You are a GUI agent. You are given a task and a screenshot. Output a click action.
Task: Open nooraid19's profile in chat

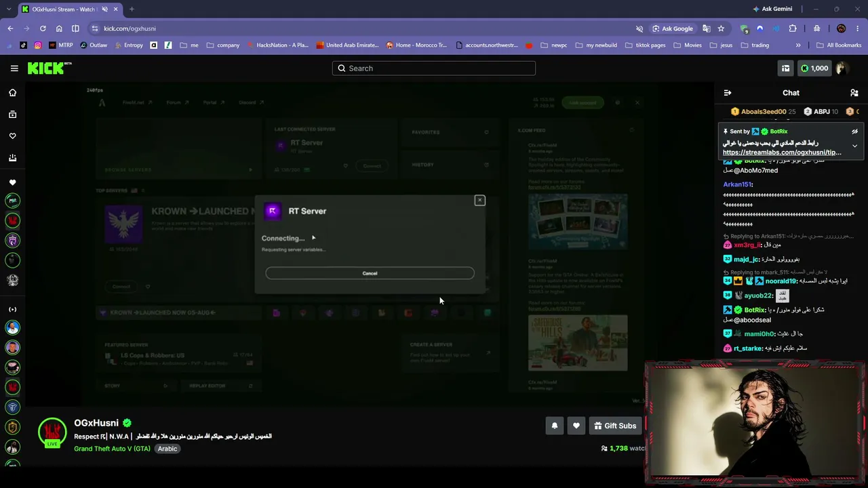pyautogui.click(x=781, y=281)
